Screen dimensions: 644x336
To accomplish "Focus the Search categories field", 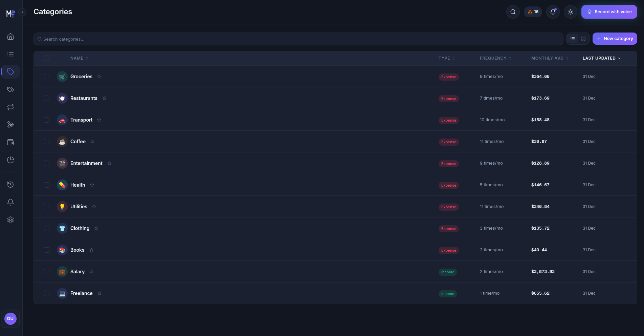I will 298,39.
